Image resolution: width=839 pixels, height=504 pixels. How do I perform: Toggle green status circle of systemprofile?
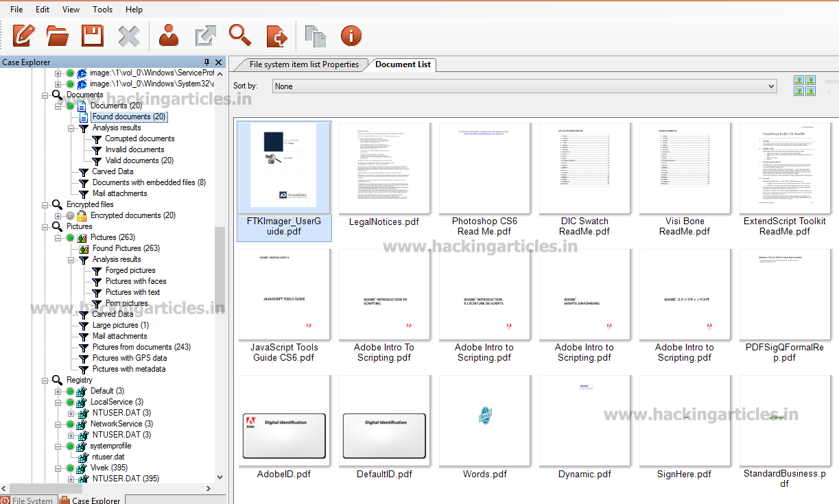70,446
